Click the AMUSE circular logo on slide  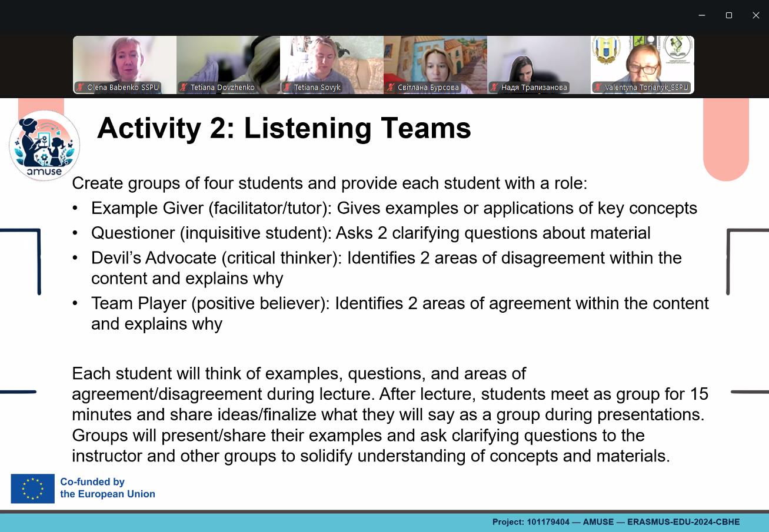(45, 145)
